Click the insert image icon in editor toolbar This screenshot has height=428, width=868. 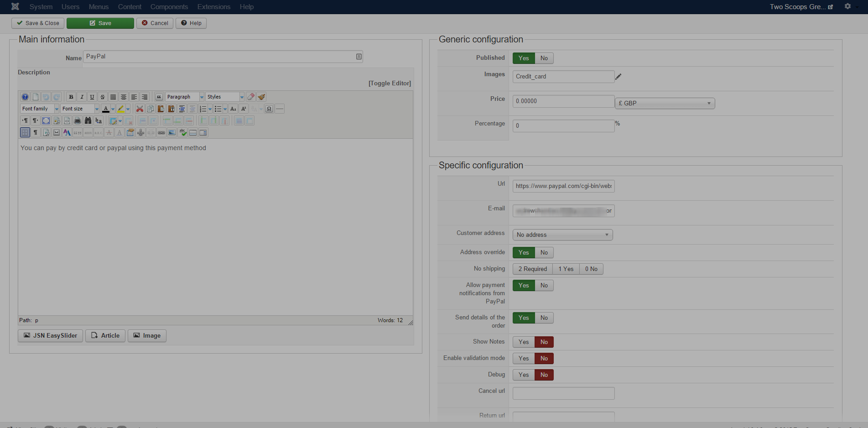click(172, 132)
